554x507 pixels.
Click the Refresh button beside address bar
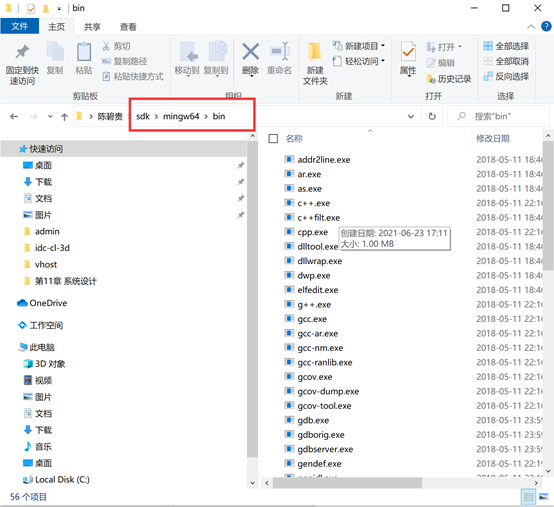432,116
